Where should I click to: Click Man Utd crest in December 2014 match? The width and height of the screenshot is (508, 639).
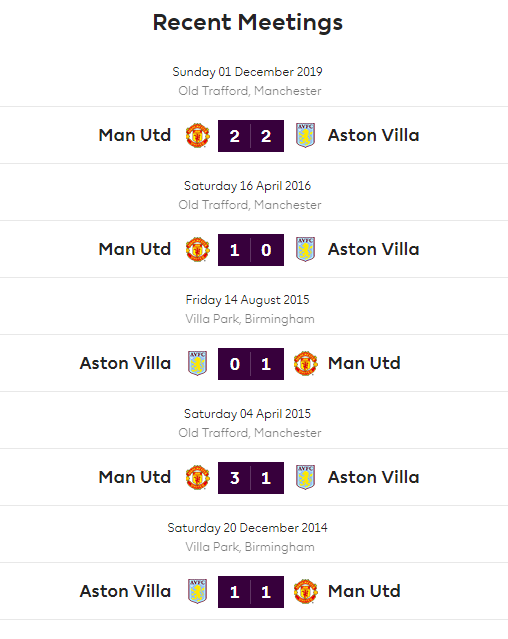click(306, 592)
